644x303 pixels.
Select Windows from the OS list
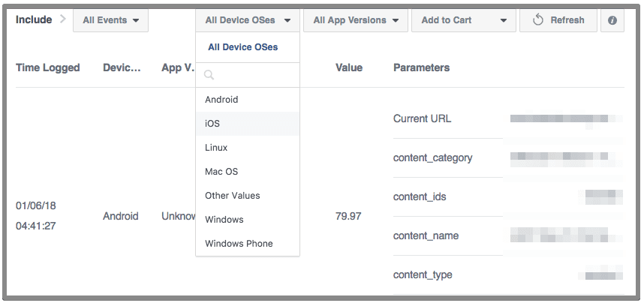[x=224, y=220]
